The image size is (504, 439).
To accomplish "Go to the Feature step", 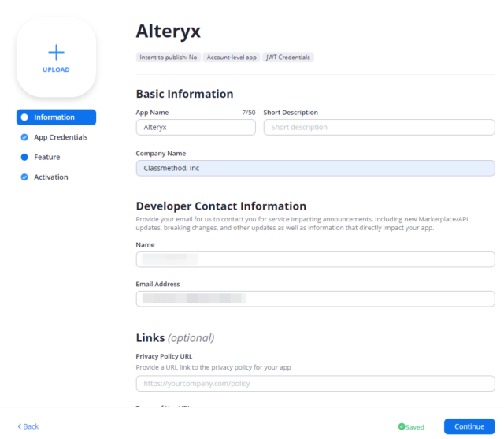I will click(47, 157).
